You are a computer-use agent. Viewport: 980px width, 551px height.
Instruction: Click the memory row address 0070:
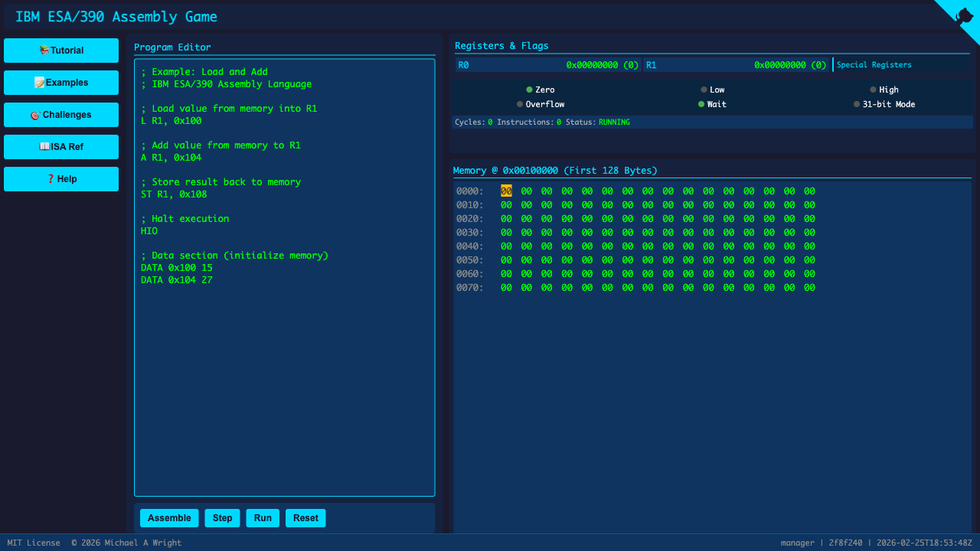click(x=470, y=288)
